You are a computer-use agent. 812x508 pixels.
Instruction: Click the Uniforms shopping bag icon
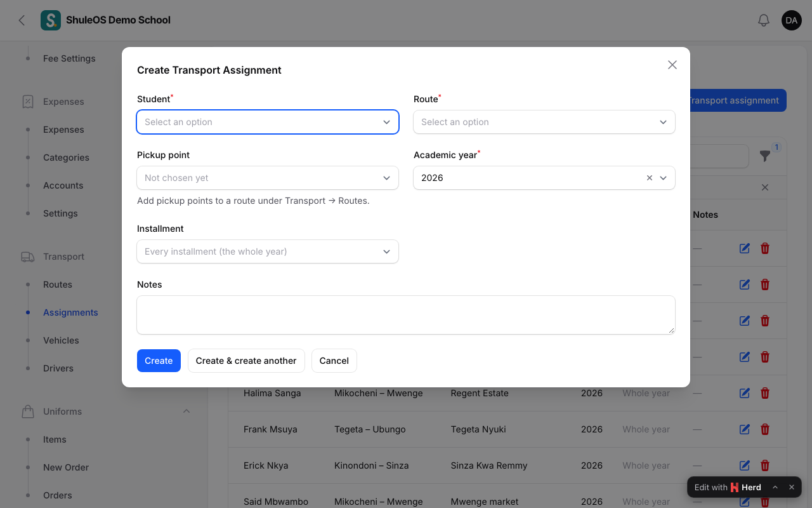click(28, 411)
